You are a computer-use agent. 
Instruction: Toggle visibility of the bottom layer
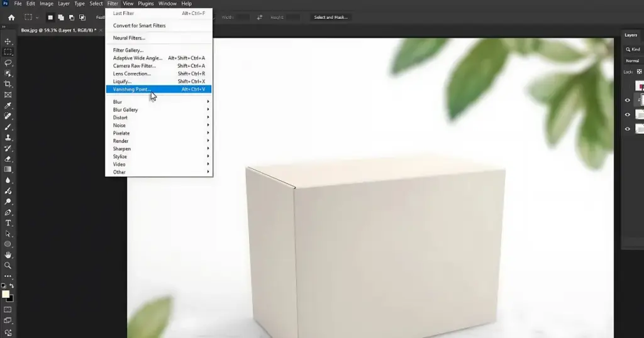pos(627,129)
